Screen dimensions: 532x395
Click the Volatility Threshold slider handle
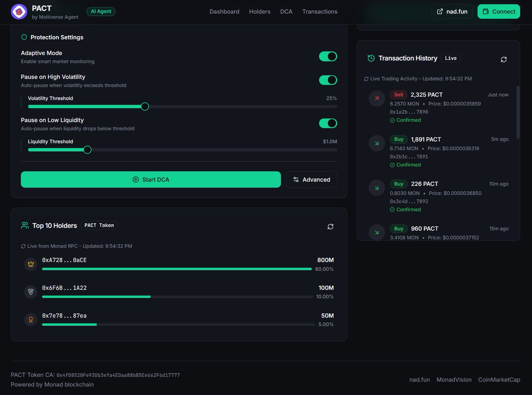coord(145,106)
